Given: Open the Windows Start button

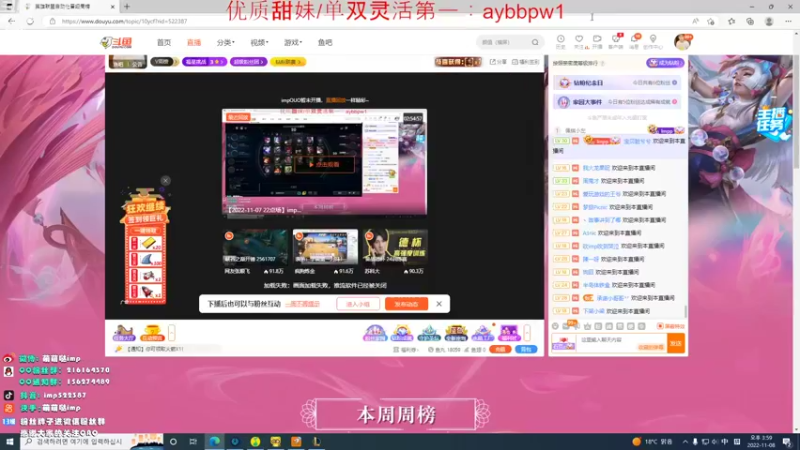Looking at the screenshot, I should point(9,442).
